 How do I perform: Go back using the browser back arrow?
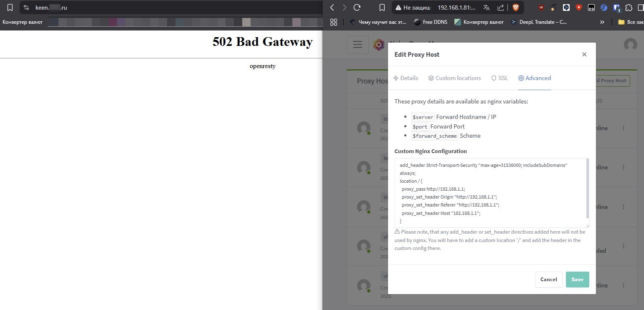pyautogui.click(x=332, y=8)
